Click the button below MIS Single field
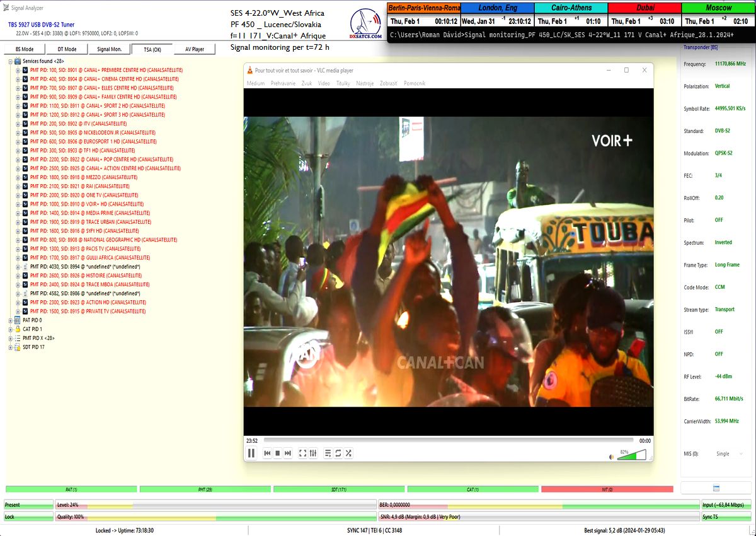 pyautogui.click(x=716, y=488)
